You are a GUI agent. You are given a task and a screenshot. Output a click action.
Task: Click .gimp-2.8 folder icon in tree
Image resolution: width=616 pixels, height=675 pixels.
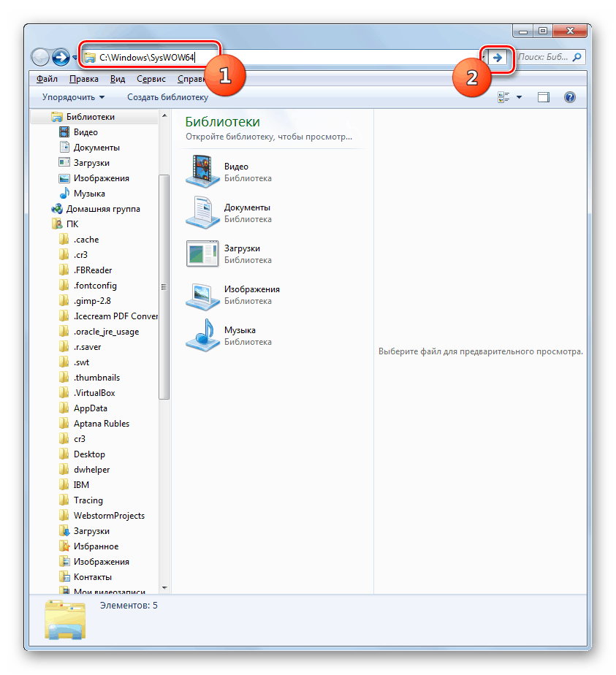pos(64,301)
